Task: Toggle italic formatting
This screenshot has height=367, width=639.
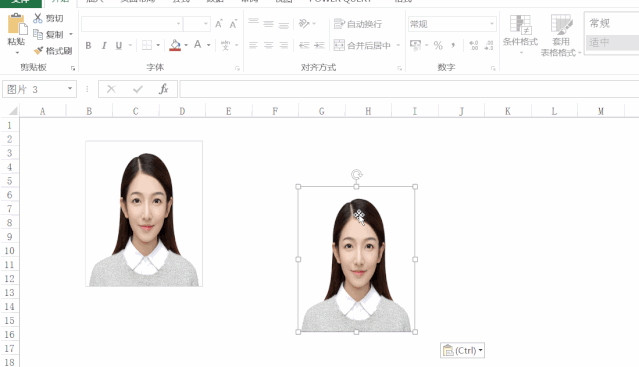Action: pos(104,45)
